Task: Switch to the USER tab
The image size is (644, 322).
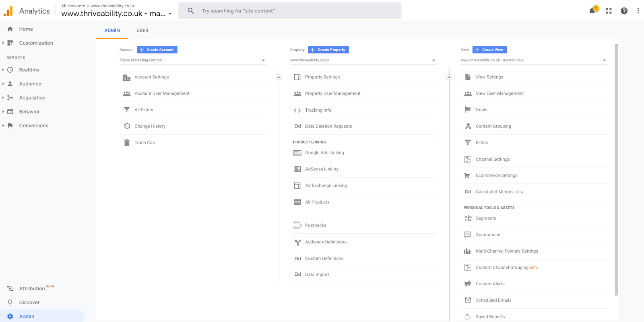Action: click(x=142, y=31)
